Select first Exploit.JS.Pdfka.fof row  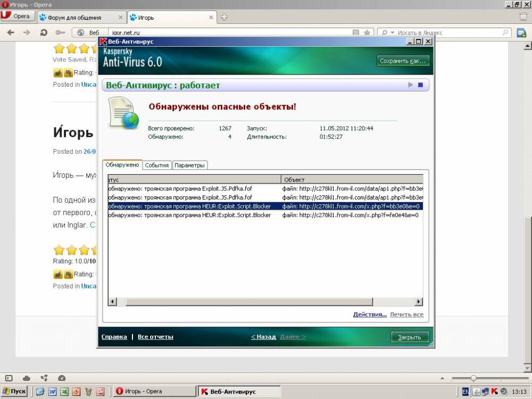pos(265,188)
